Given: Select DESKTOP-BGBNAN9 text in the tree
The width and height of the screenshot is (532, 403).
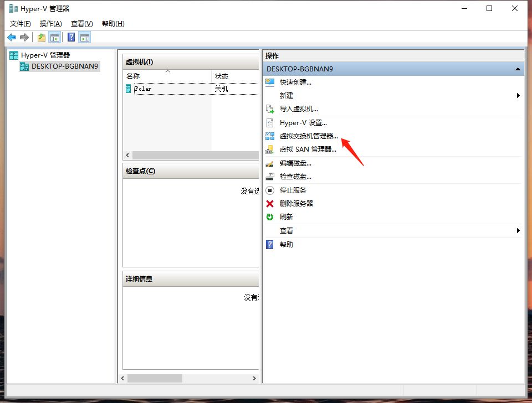Looking at the screenshot, I should 65,66.
